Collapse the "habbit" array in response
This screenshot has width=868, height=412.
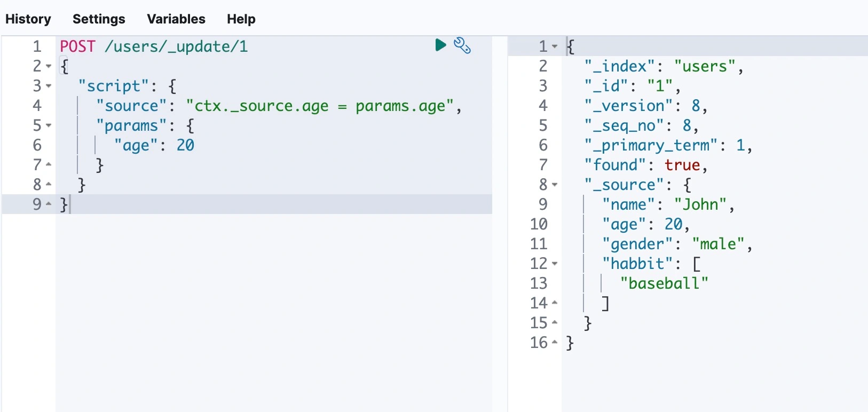pos(555,264)
